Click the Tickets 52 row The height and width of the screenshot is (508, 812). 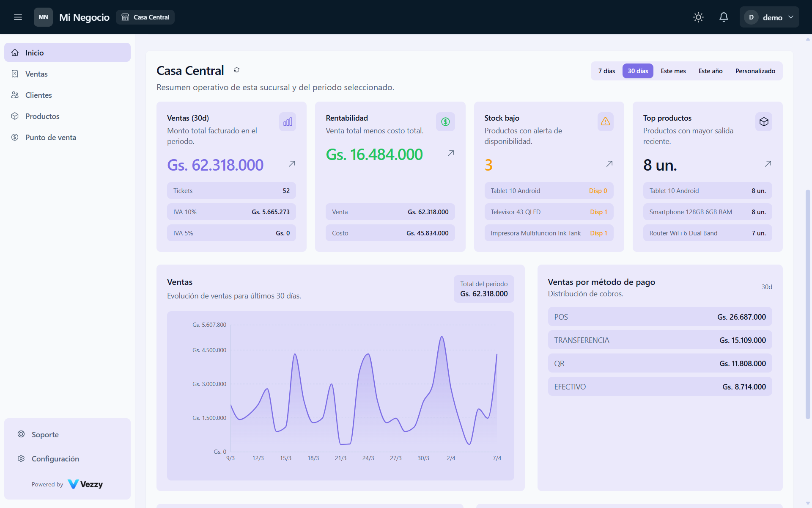point(231,190)
